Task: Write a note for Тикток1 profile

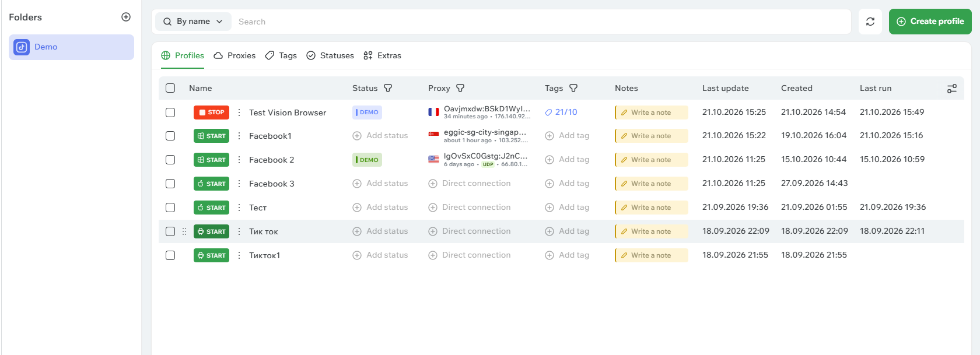Action: 652,255
